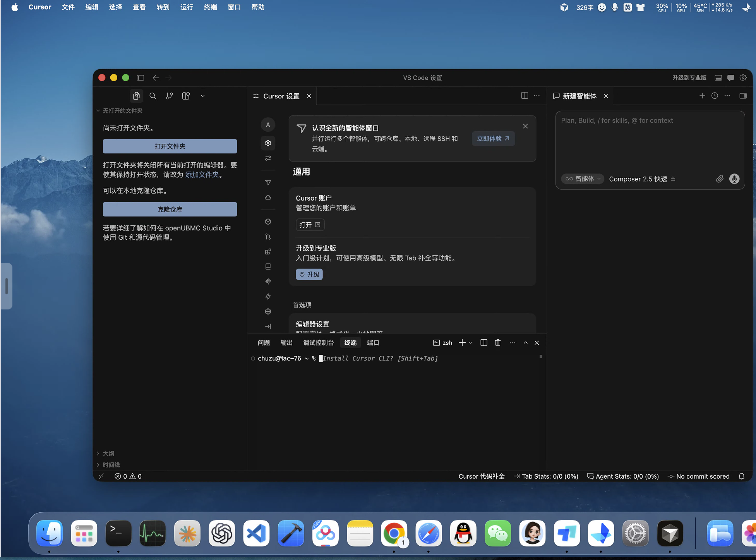
Task: Dismiss the 认识全新的智能体窗口 banner
Action: coord(525,126)
